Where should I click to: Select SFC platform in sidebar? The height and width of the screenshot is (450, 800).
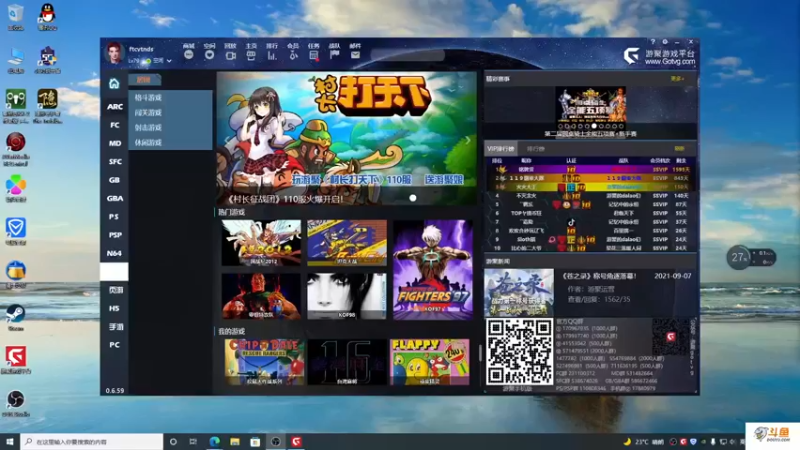click(114, 162)
